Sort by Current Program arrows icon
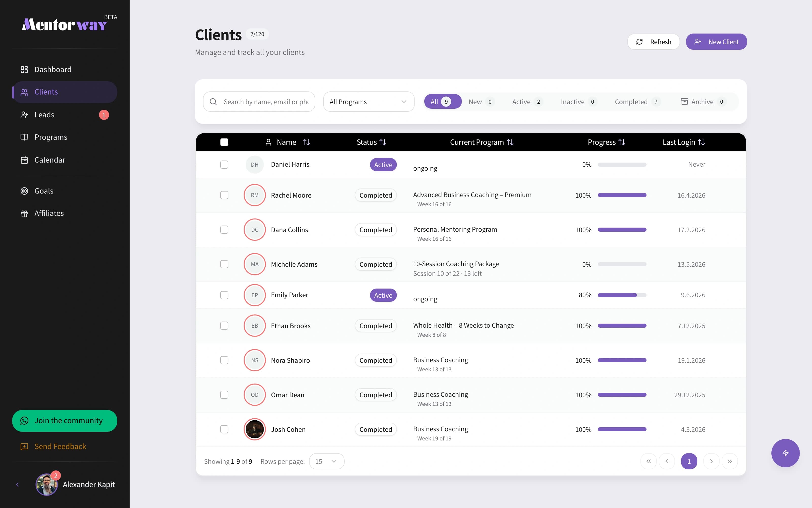The height and width of the screenshot is (508, 812). pos(510,142)
